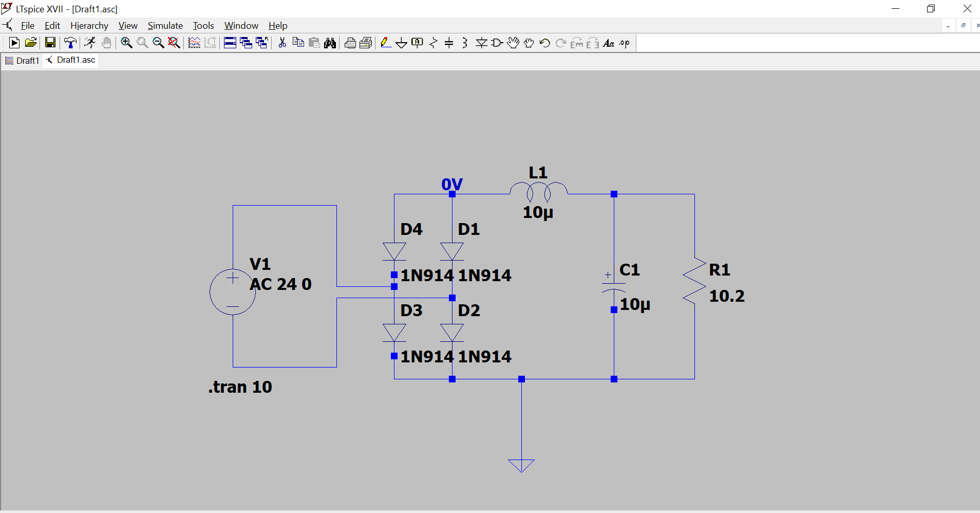The image size is (980, 513).
Task: Open the Hierarchy menu
Action: [x=89, y=25]
